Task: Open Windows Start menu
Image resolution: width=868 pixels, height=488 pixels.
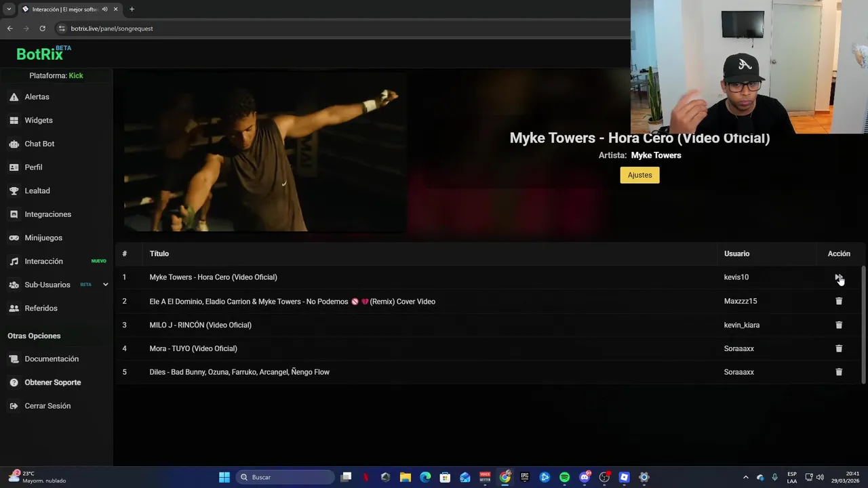Action: tap(224, 477)
